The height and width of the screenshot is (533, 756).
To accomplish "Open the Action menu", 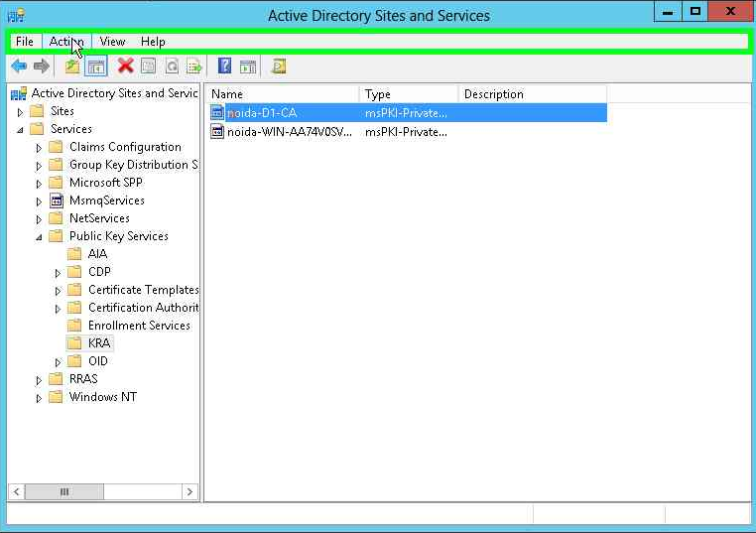I will coord(66,42).
